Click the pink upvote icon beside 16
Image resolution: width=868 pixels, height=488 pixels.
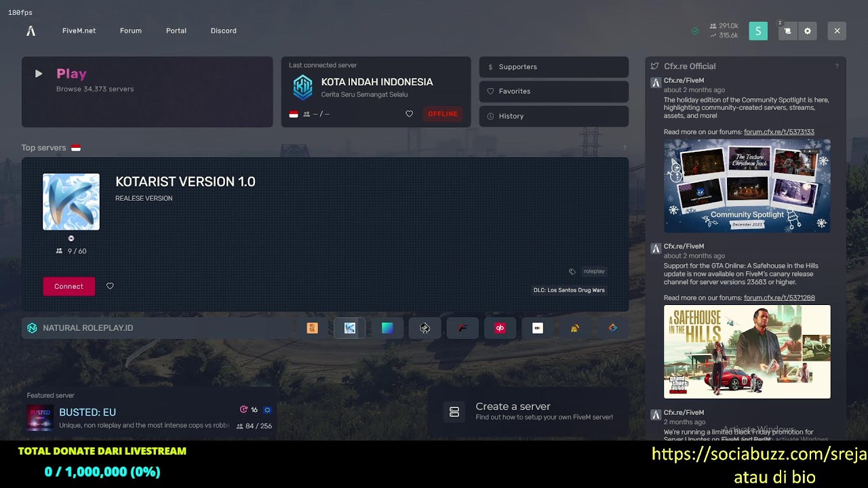(243, 409)
